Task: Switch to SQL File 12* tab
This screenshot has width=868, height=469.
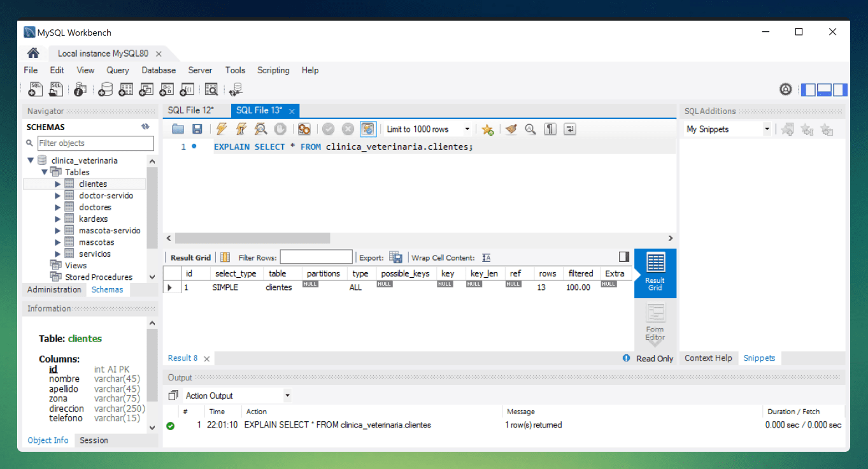Action: pos(191,110)
